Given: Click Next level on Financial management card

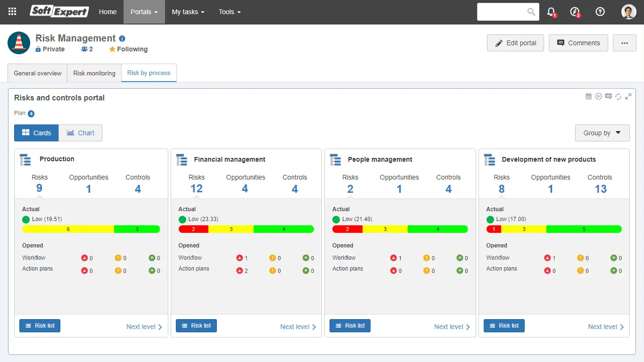Looking at the screenshot, I should 298,327.
